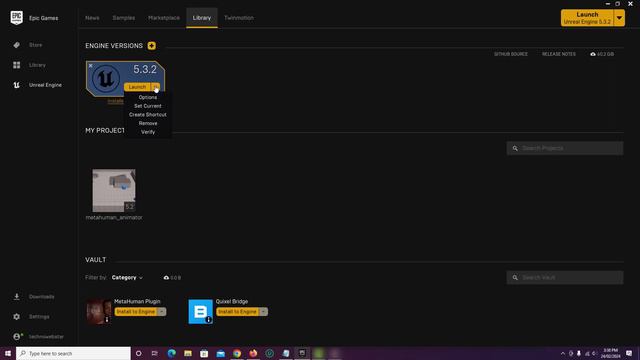Open the Settings gear icon
The width and height of the screenshot is (640, 360).
pos(16,316)
